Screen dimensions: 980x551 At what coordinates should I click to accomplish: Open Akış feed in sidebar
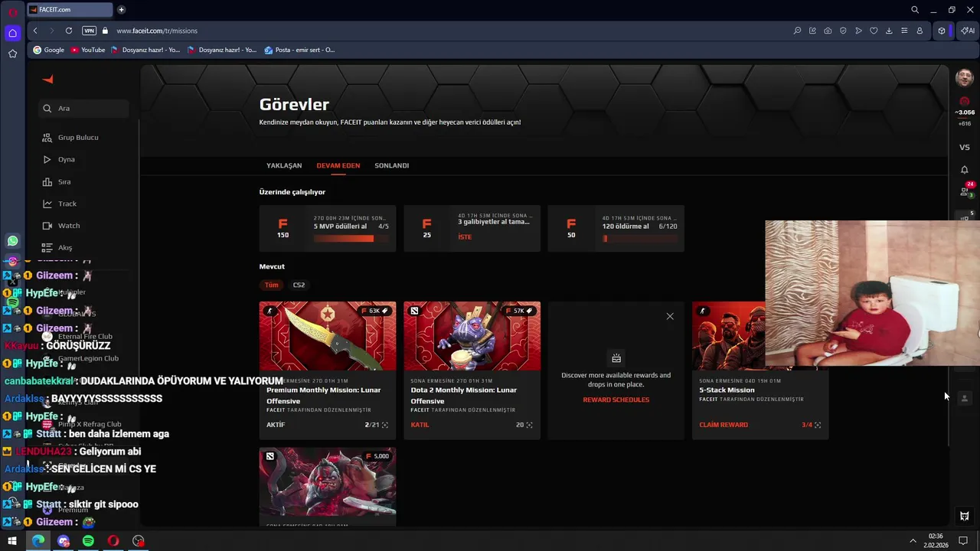57,248
